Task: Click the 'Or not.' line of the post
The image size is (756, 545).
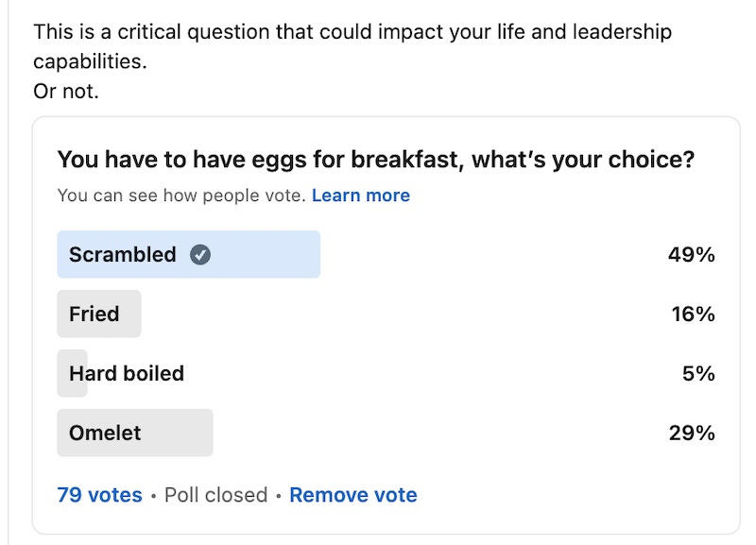Action: (x=66, y=91)
